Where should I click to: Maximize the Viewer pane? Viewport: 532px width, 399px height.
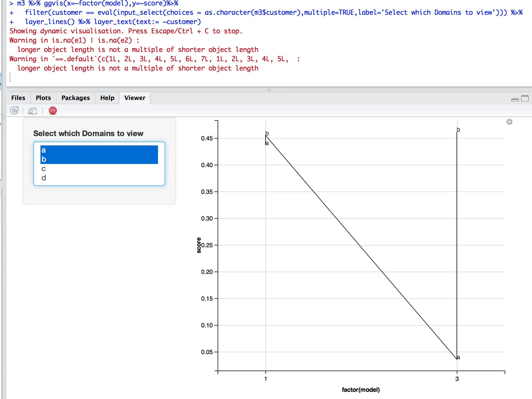pyautogui.click(x=525, y=98)
